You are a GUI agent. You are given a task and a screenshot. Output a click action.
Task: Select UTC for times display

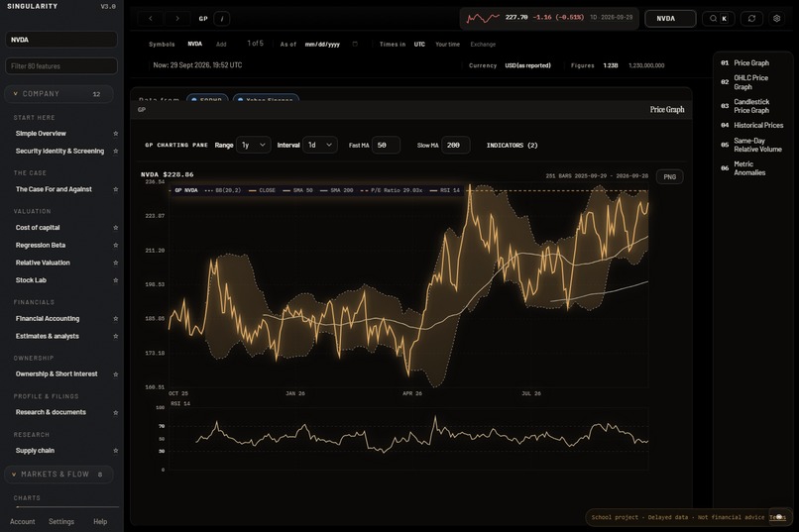(x=419, y=45)
